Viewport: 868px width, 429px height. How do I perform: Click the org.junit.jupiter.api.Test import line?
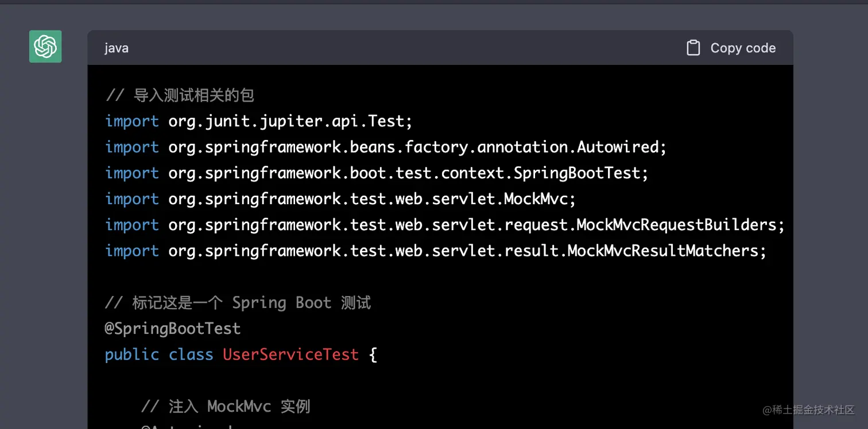click(259, 121)
